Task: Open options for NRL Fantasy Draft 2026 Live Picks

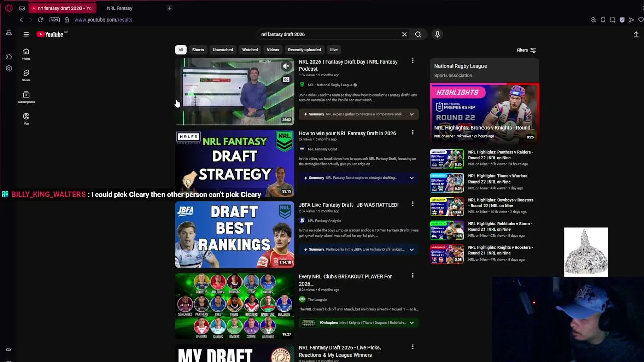Action: [x=413, y=347]
